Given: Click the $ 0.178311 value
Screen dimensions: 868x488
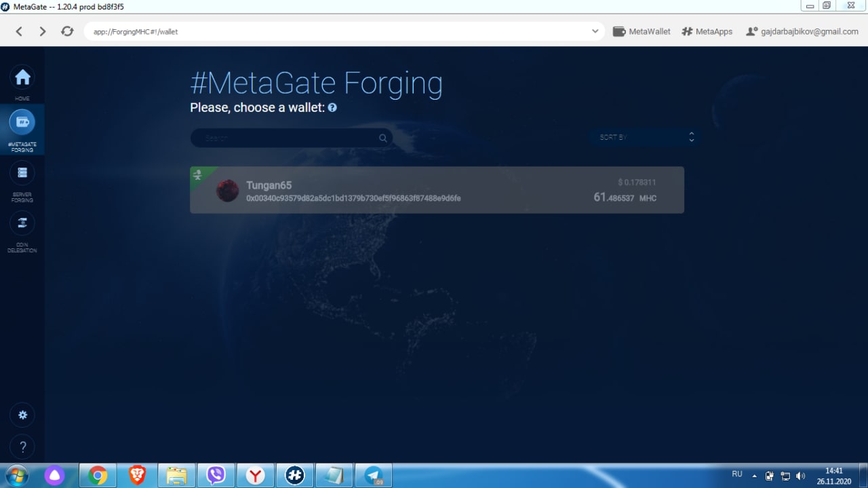Looking at the screenshot, I should pyautogui.click(x=637, y=182).
